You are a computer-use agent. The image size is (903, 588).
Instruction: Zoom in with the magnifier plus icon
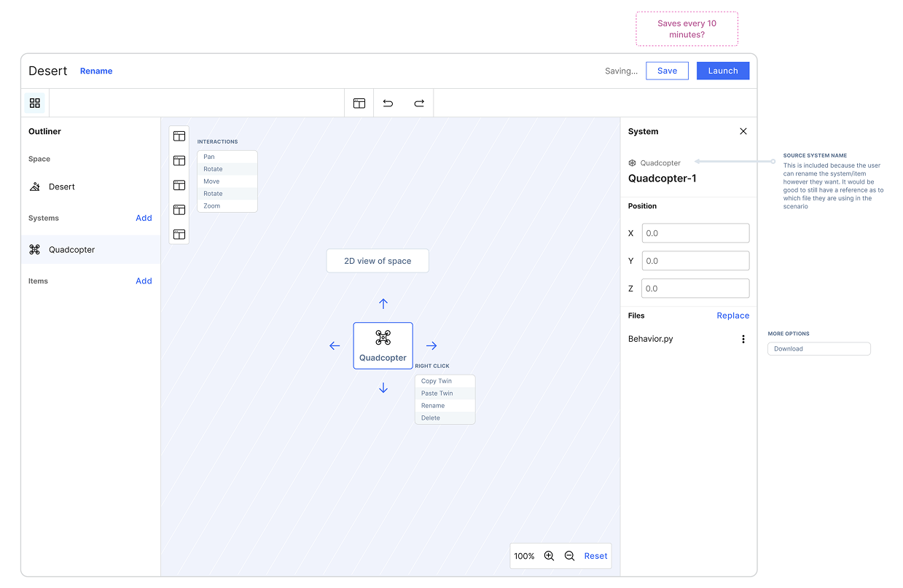pyautogui.click(x=549, y=555)
